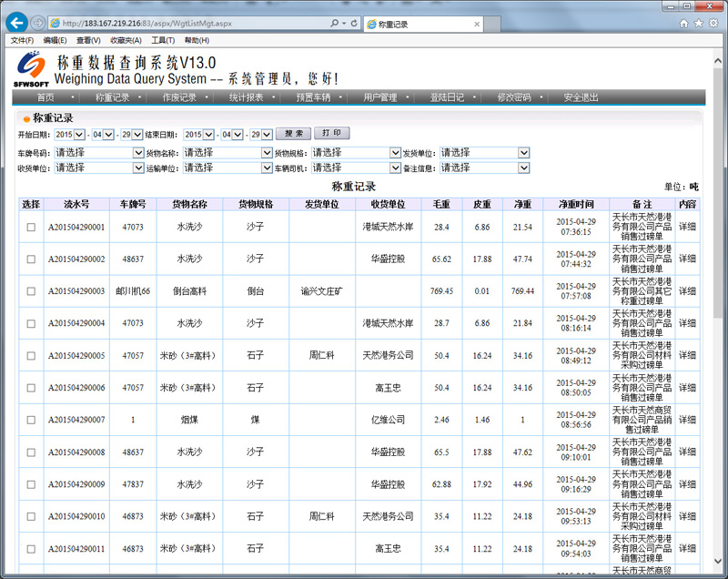The width and height of the screenshot is (728, 579).
Task: Click the address bar search magnifier icon
Action: point(334,24)
